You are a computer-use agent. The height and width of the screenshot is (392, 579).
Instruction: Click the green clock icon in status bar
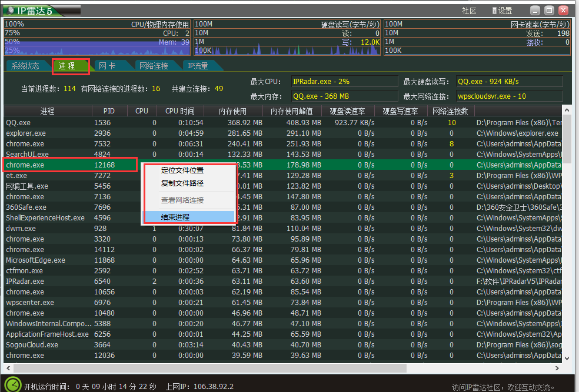pos(12,386)
